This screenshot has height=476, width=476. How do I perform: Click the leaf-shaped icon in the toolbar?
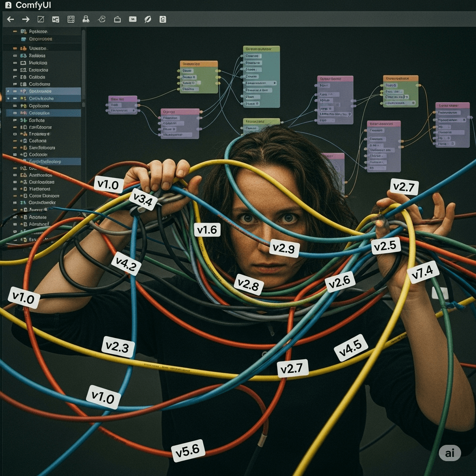coord(148,19)
